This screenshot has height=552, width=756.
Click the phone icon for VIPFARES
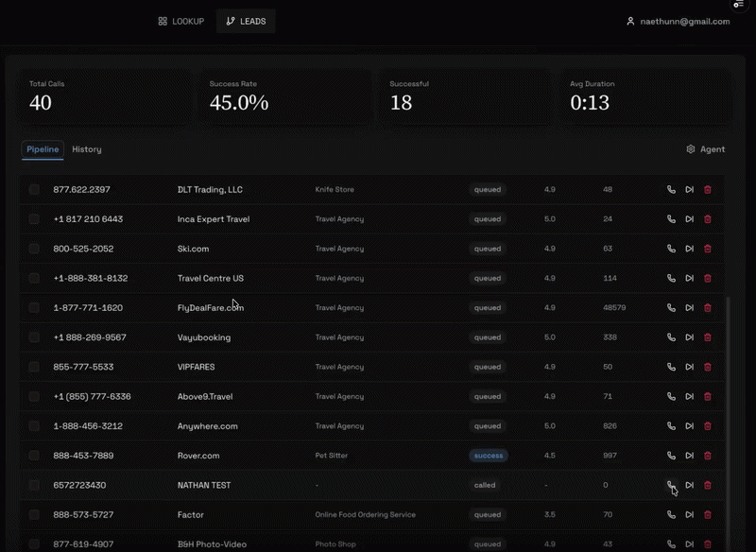(x=671, y=367)
